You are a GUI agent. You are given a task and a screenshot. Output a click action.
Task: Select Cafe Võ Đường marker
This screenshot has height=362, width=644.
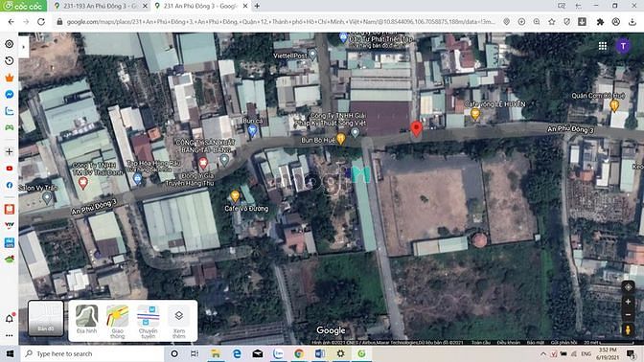(x=235, y=196)
